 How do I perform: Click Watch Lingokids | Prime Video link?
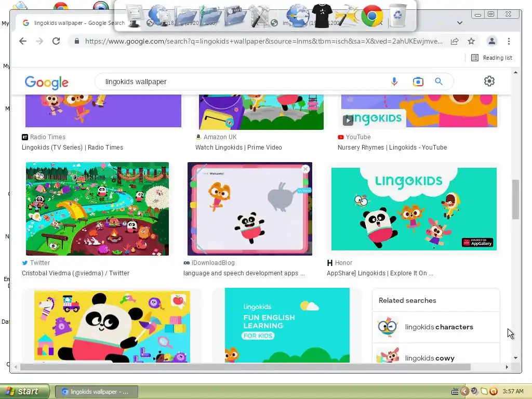[238, 148]
